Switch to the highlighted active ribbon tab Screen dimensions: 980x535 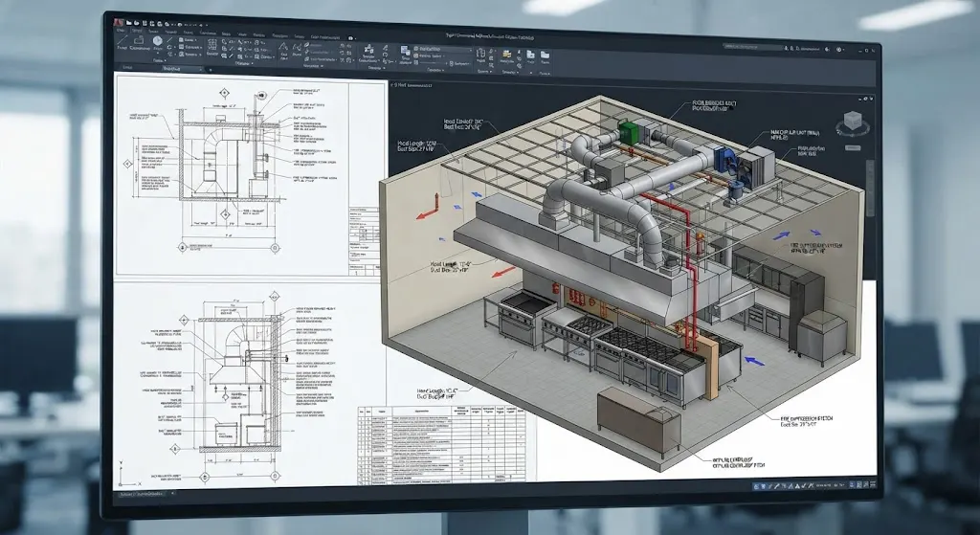137,30
